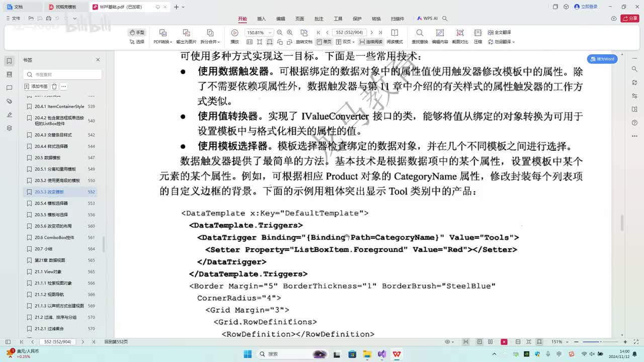Viewport: 644px width, 362px height.
Task: Switch to the 编辑 ribbon tab
Action: (x=281, y=19)
